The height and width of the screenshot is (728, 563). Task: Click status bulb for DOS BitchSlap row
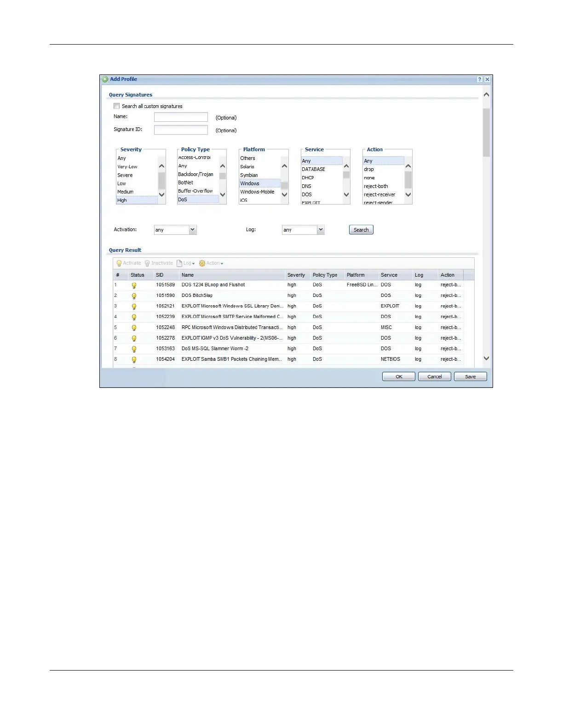coord(134,296)
